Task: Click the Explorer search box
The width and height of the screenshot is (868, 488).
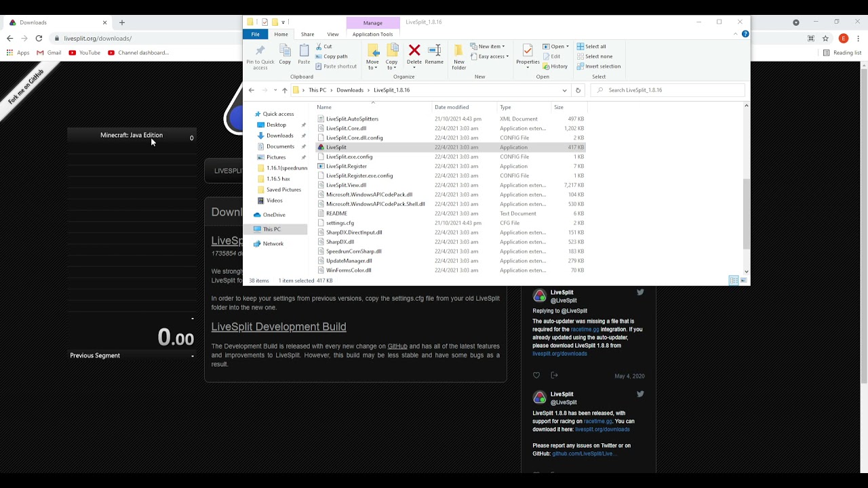Action: pos(668,90)
